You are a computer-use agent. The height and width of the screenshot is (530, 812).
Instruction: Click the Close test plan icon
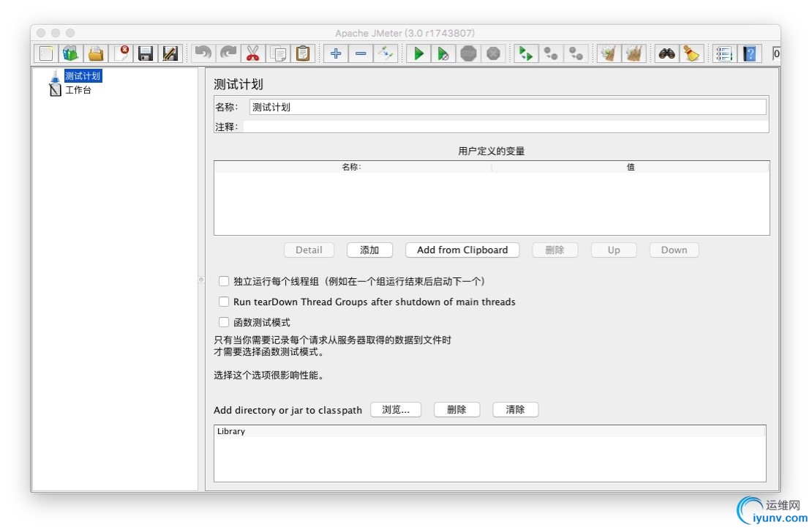pyautogui.click(x=120, y=53)
